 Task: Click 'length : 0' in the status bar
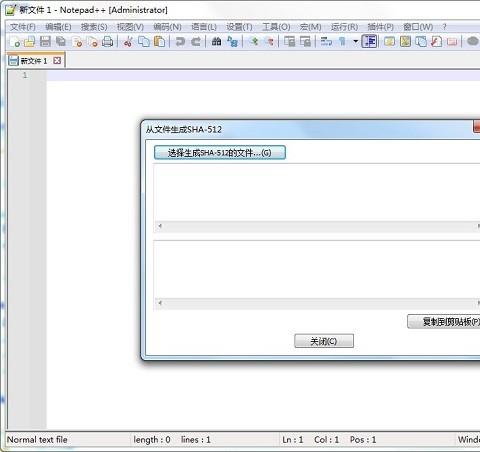pos(152,440)
